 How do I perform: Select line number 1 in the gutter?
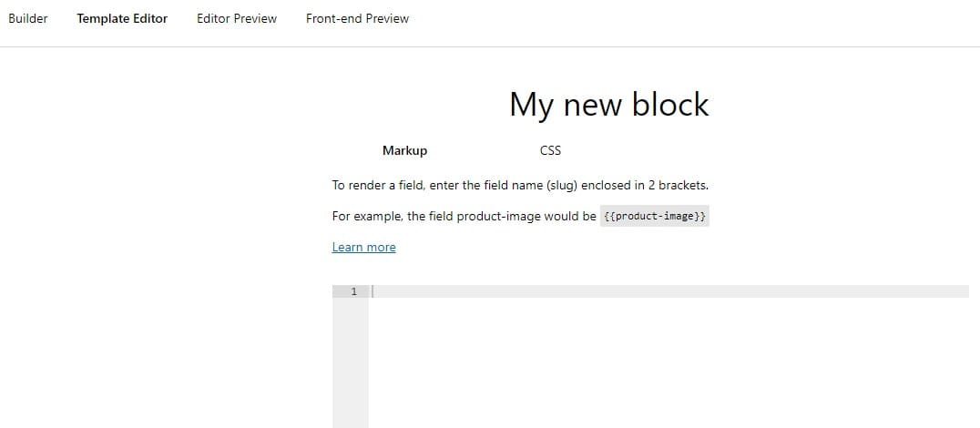pos(353,291)
